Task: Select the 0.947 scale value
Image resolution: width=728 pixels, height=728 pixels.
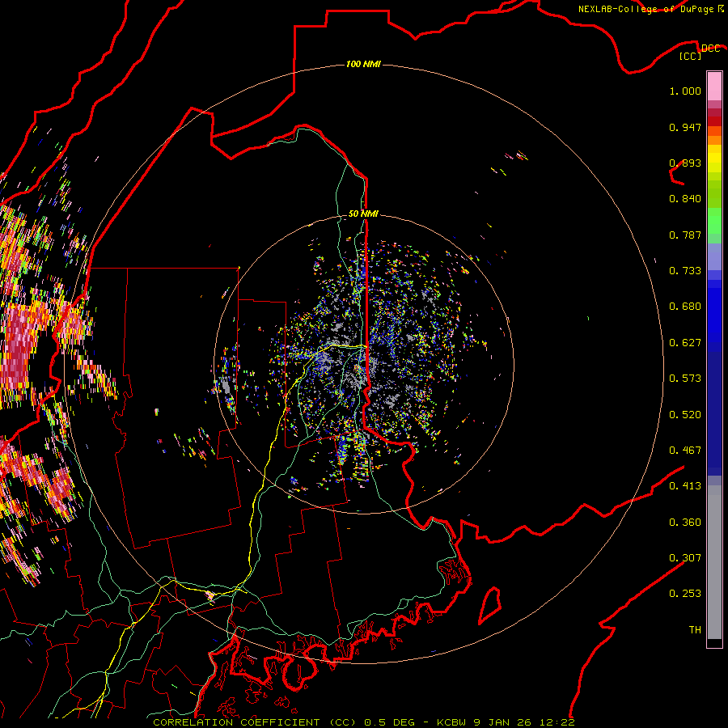Action: click(685, 127)
